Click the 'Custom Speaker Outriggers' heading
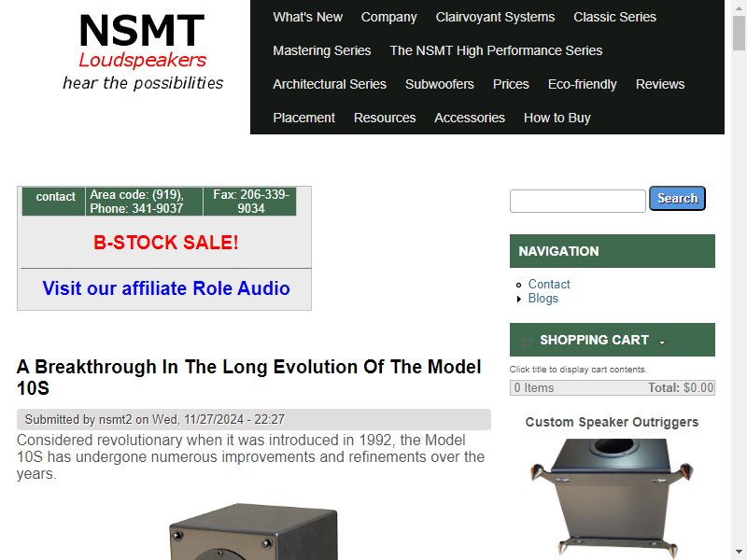This screenshot has height=560, width=747. pyautogui.click(x=612, y=423)
